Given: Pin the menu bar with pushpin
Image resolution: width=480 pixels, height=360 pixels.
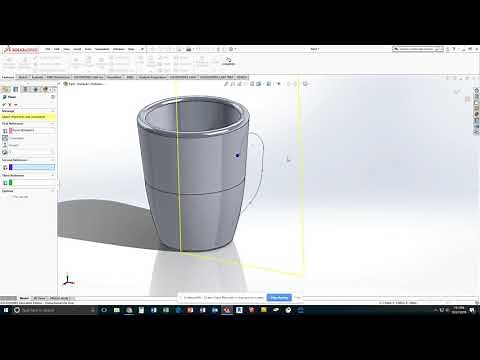Looking at the screenshot, I should (142, 49).
